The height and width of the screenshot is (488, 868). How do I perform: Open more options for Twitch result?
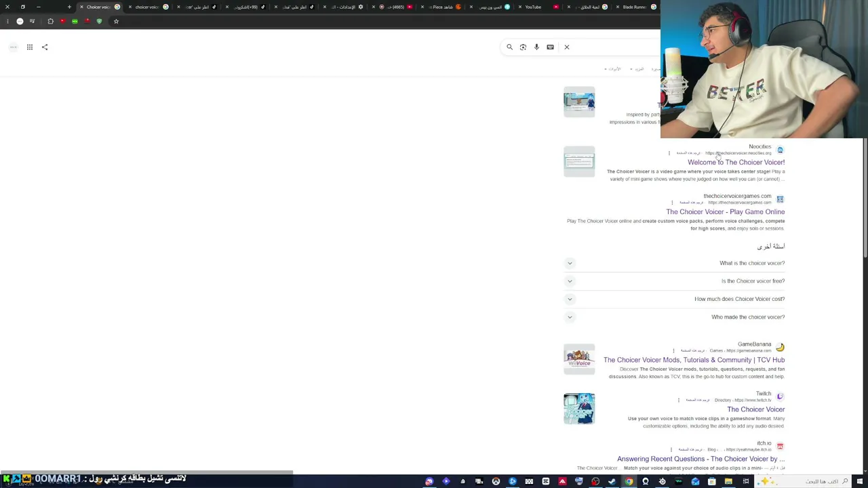[x=678, y=401]
